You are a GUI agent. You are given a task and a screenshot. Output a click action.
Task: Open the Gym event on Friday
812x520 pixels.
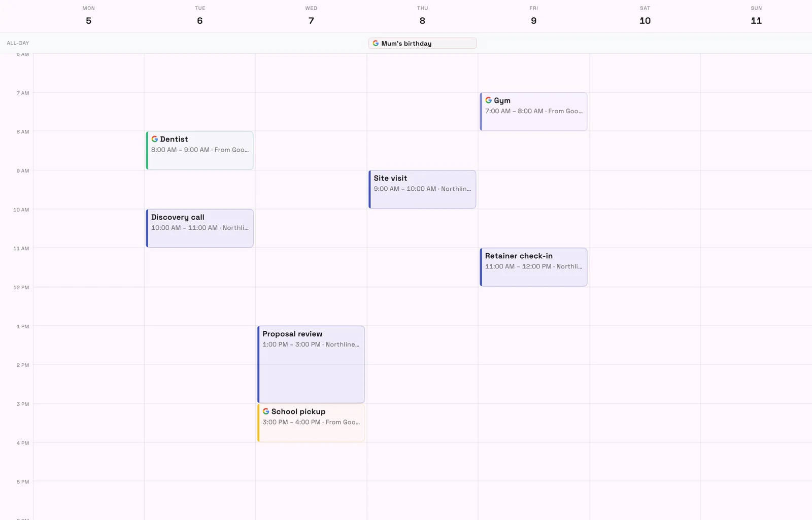[x=533, y=112]
